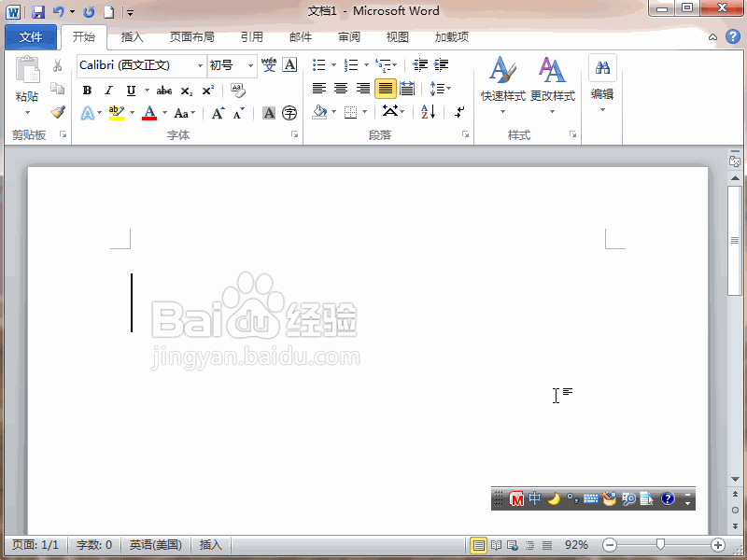The width and height of the screenshot is (747, 560).
Task: Click the Undo arrow icon
Action: (59, 11)
